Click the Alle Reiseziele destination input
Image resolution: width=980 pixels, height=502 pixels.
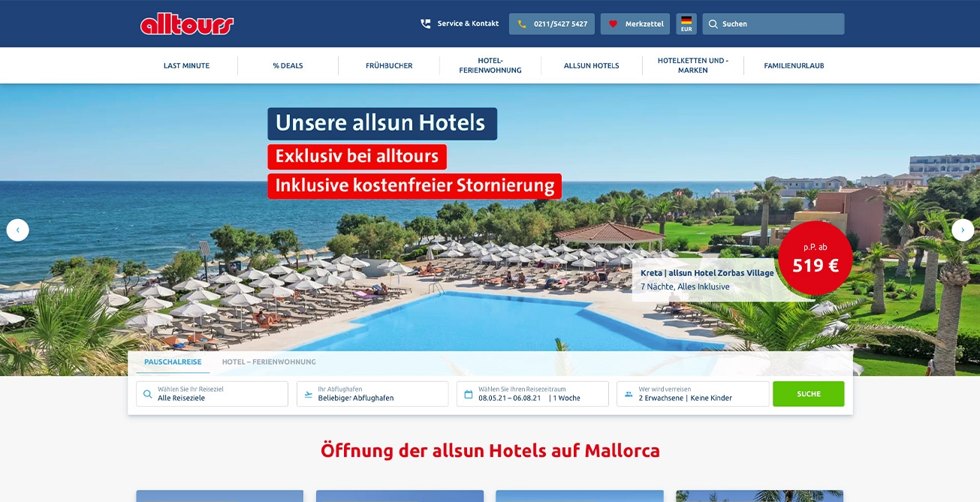(212, 394)
